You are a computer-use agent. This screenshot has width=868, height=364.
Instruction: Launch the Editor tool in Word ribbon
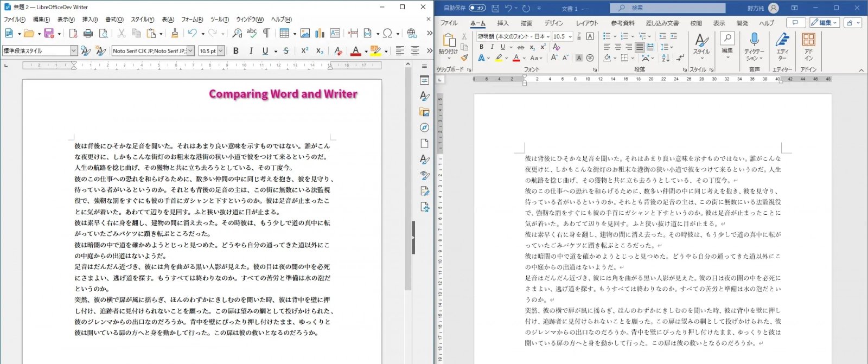pos(782,47)
